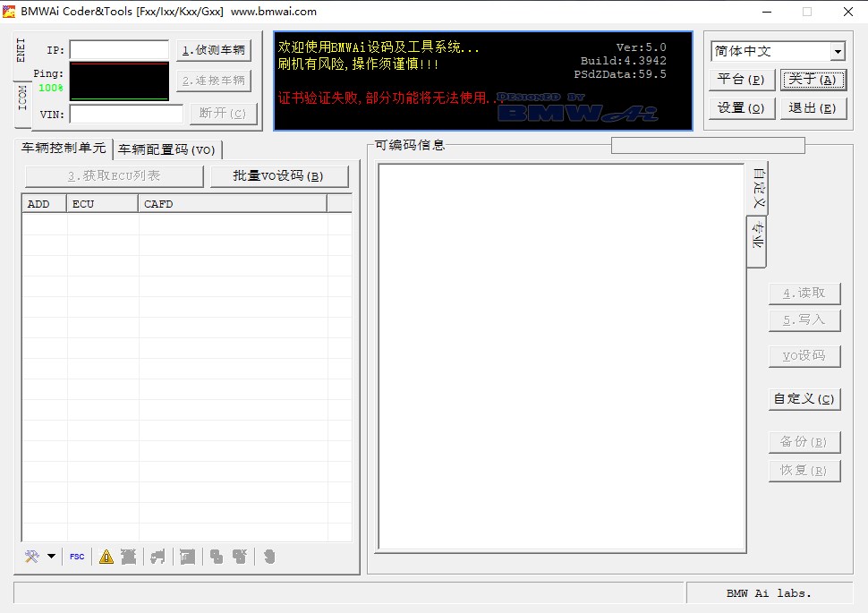Click the 5.写入 button
The width and height of the screenshot is (868, 613).
coord(804,320)
